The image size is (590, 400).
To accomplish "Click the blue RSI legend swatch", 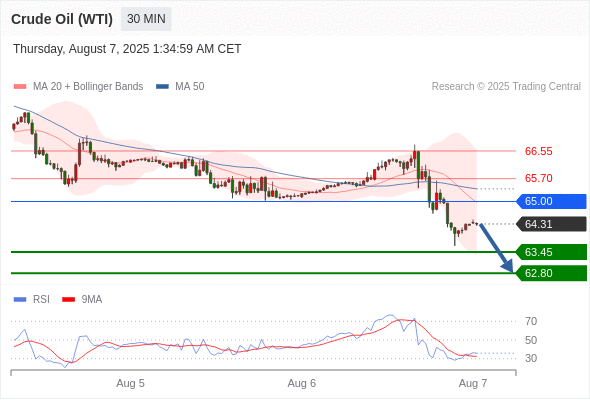I will (20, 300).
